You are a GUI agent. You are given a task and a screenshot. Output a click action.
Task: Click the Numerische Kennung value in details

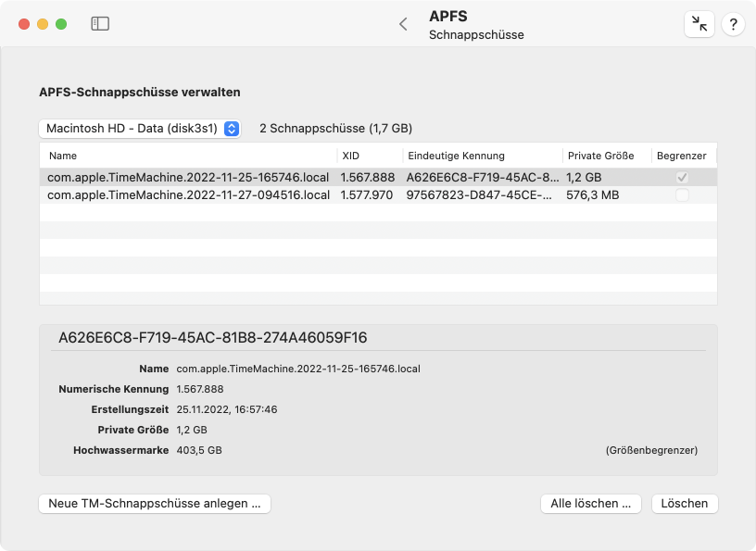click(199, 389)
